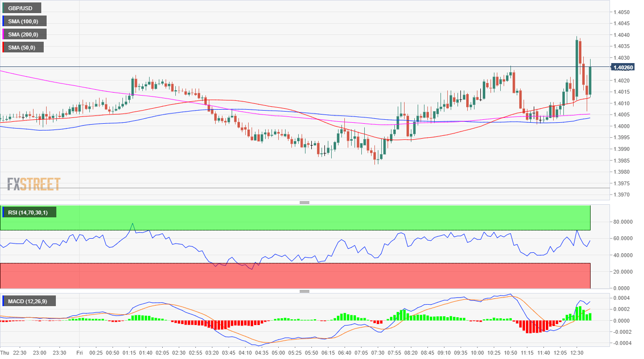The image size is (644, 359).
Task: Click the 1.4040 price axis label
Action: pos(622,35)
